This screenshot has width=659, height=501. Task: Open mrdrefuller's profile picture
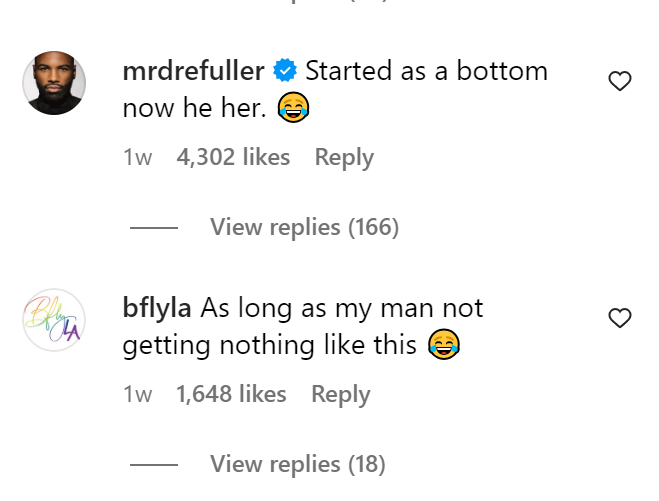pyautogui.click(x=54, y=83)
